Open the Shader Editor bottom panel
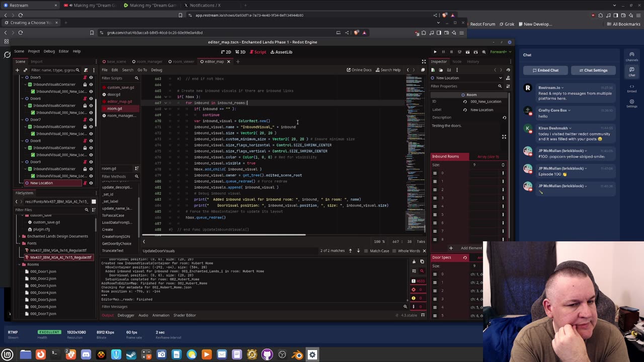644x362 pixels. [185, 315]
